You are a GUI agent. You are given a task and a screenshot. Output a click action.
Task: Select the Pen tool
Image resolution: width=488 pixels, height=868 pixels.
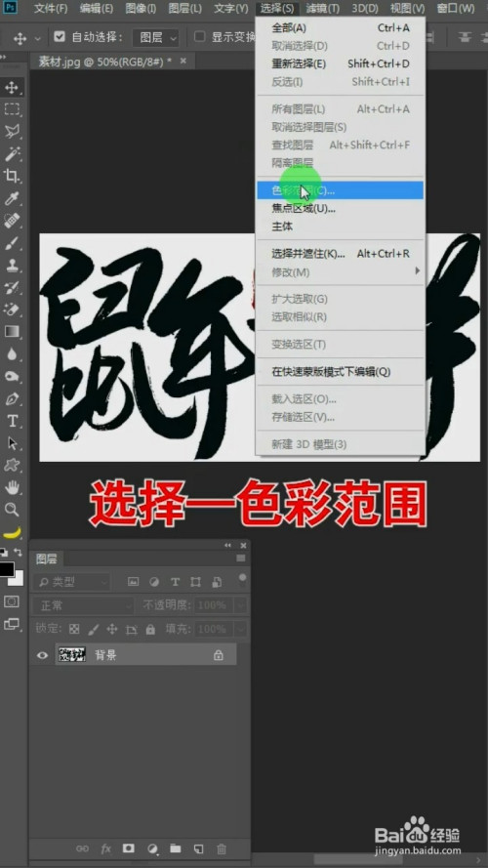tap(12, 398)
